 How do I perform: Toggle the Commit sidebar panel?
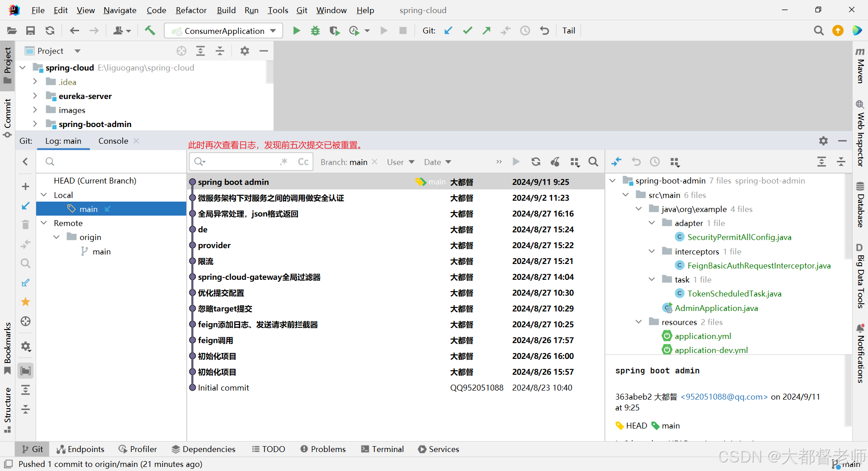click(x=7, y=118)
